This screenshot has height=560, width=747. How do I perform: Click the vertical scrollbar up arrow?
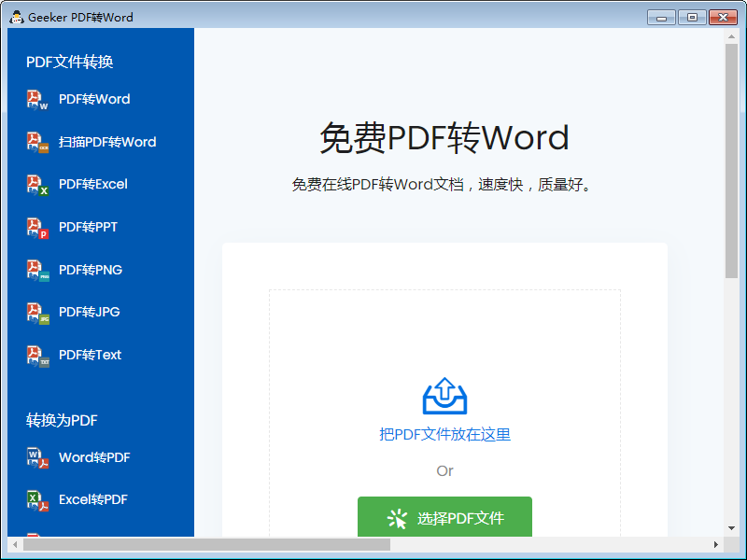pyautogui.click(x=731, y=36)
